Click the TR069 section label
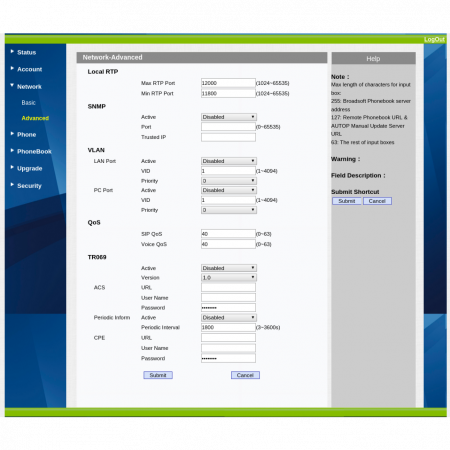This screenshot has height=450, width=450. [x=97, y=257]
